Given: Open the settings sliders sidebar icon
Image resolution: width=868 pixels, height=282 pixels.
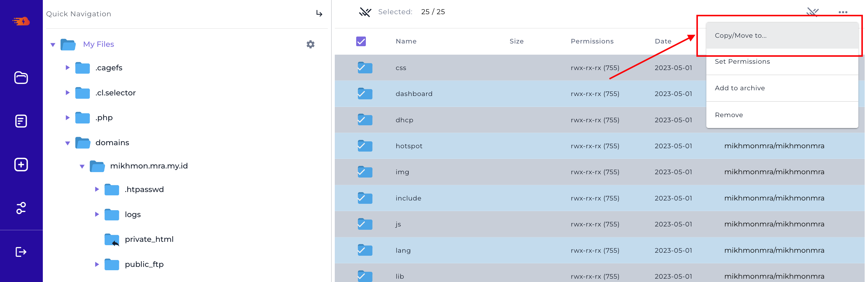Looking at the screenshot, I should tap(21, 208).
